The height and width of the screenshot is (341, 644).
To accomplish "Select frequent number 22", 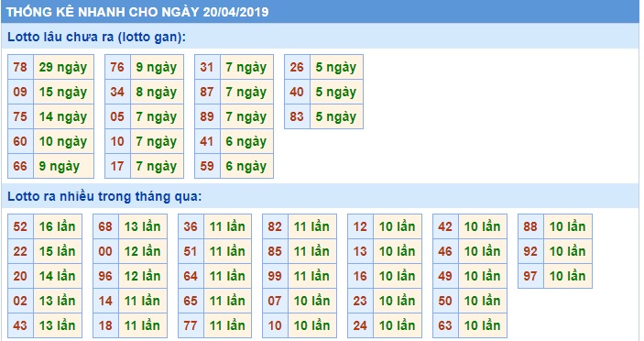I will (20, 251).
